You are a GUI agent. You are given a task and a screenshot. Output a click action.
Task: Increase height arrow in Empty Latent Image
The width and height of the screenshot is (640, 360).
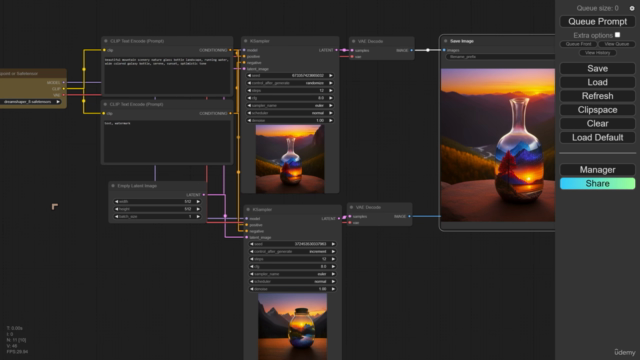click(x=198, y=209)
